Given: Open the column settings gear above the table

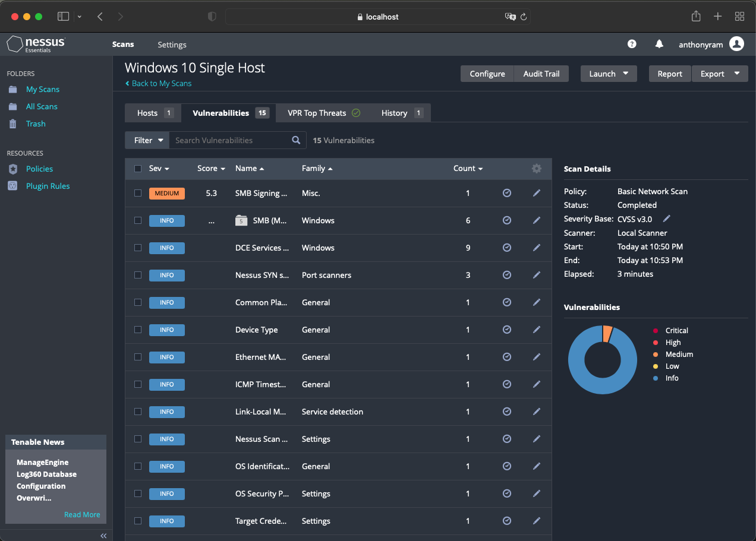Looking at the screenshot, I should tap(537, 169).
